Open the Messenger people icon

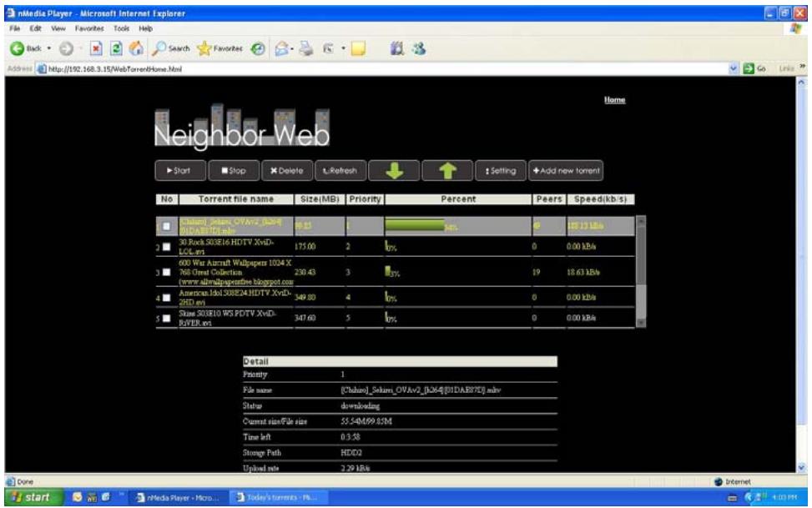418,48
